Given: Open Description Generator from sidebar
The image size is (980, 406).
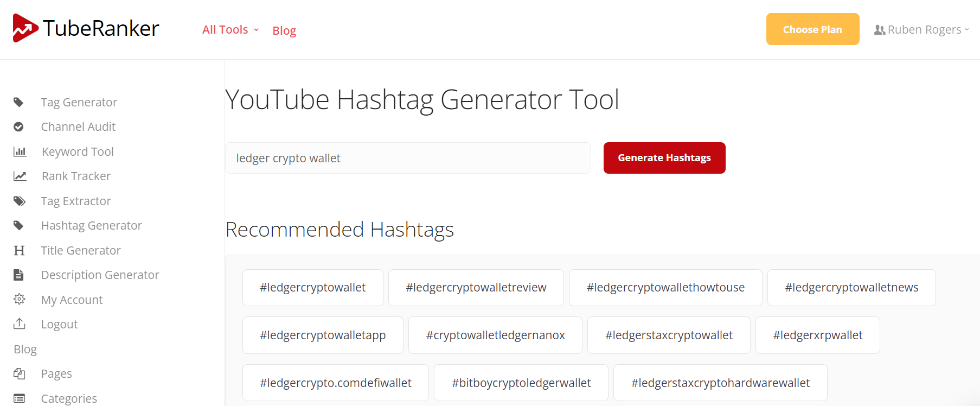Looking at the screenshot, I should [x=100, y=275].
